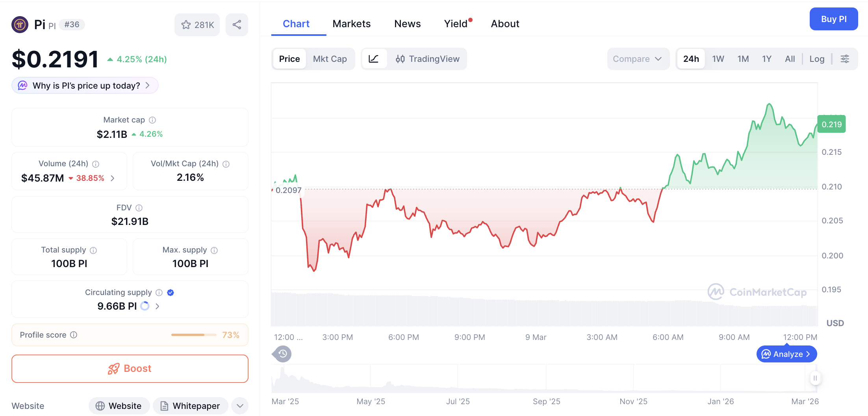Expand more official links chevron
The image size is (868, 416).
(239, 406)
